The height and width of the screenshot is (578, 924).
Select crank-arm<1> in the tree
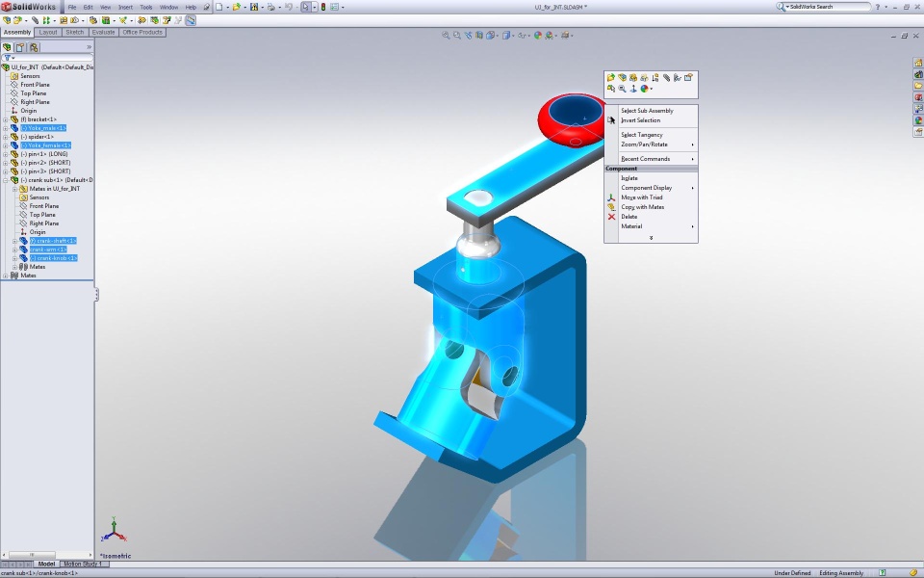(48, 250)
